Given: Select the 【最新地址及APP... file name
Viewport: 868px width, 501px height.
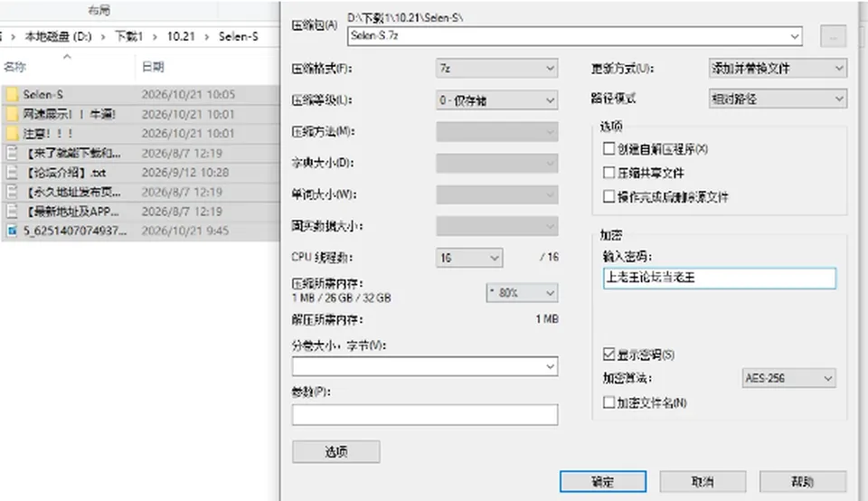Looking at the screenshot, I should [x=71, y=212].
